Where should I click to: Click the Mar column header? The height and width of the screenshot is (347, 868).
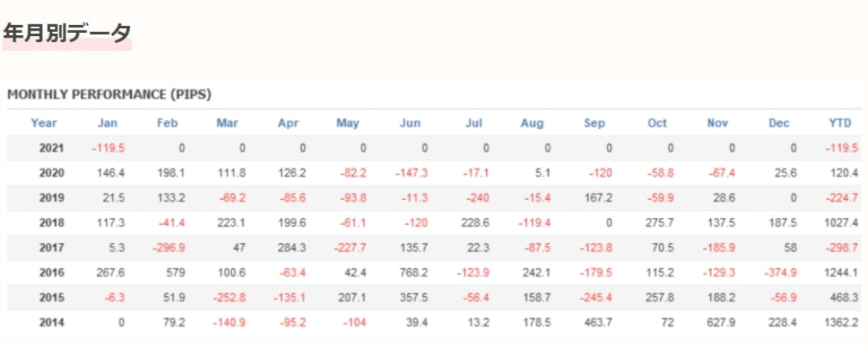[227, 123]
